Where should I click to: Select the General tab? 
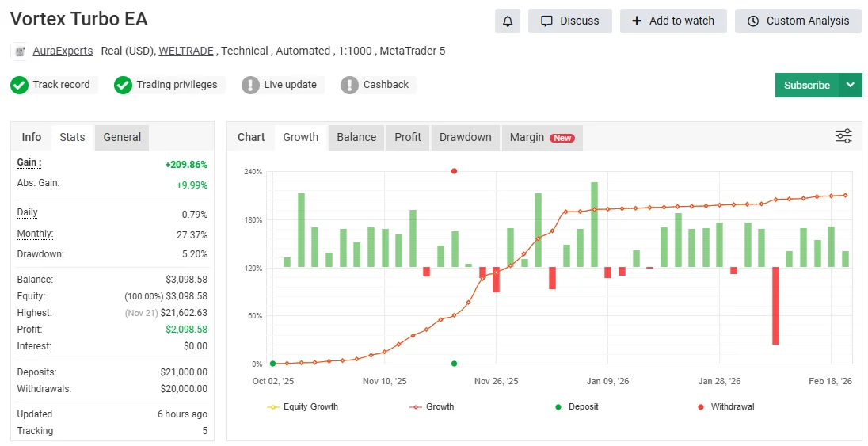coord(122,137)
